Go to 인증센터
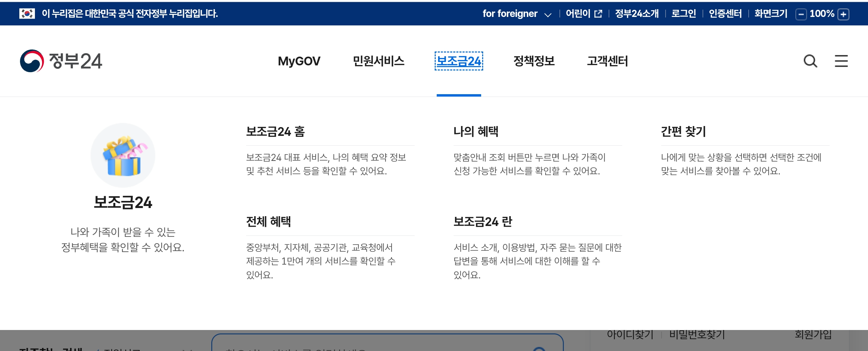Image resolution: width=868 pixels, height=351 pixels. tap(725, 14)
